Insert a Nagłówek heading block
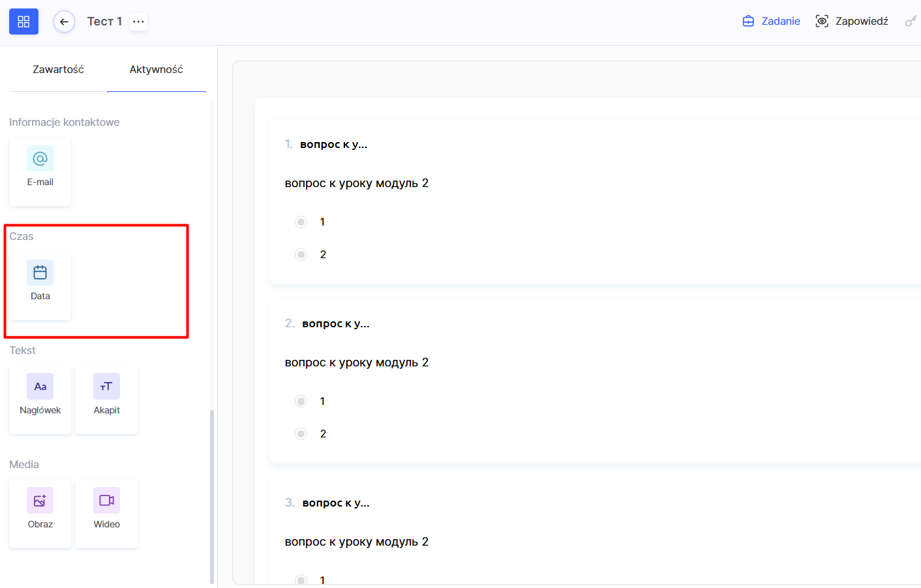 coord(40,399)
